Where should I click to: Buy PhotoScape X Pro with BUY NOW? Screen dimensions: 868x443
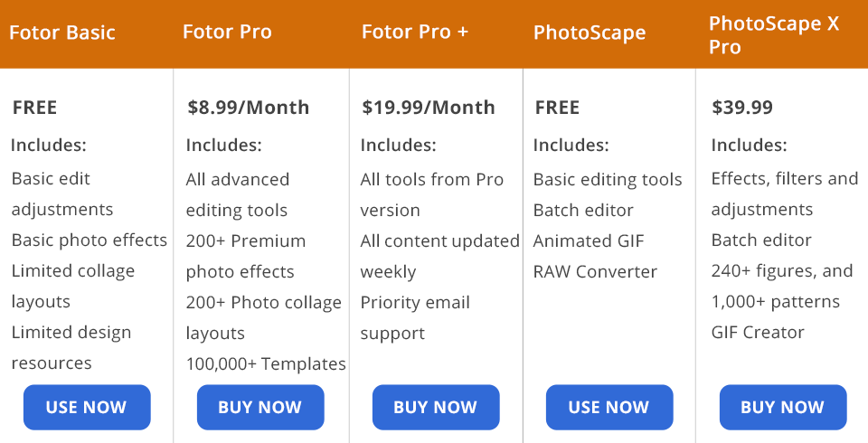(782, 407)
